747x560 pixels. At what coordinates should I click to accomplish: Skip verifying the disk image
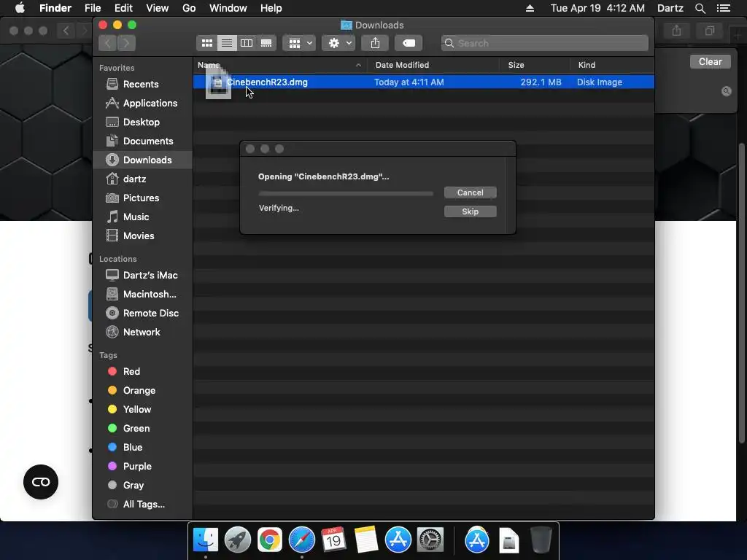471,211
